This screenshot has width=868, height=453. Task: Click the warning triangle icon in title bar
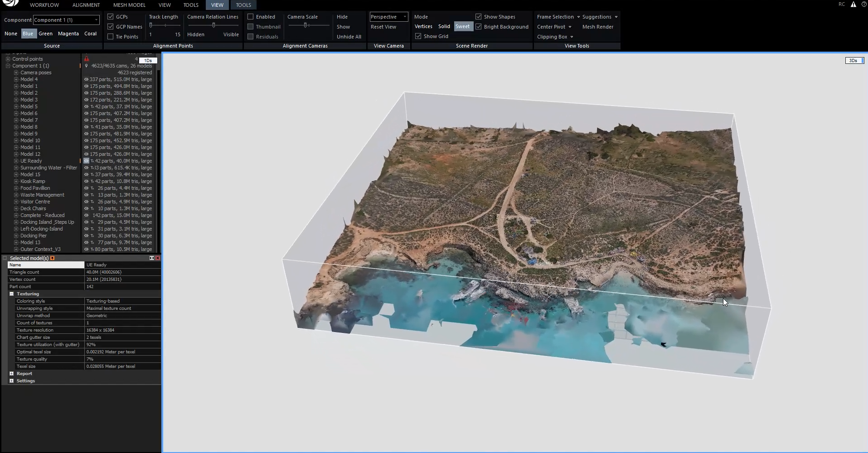pos(853,5)
